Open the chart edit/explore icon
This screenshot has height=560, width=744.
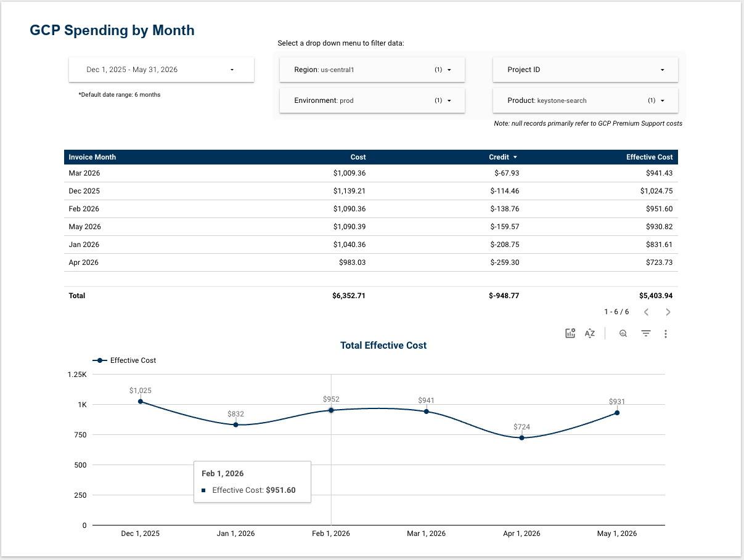coord(570,333)
